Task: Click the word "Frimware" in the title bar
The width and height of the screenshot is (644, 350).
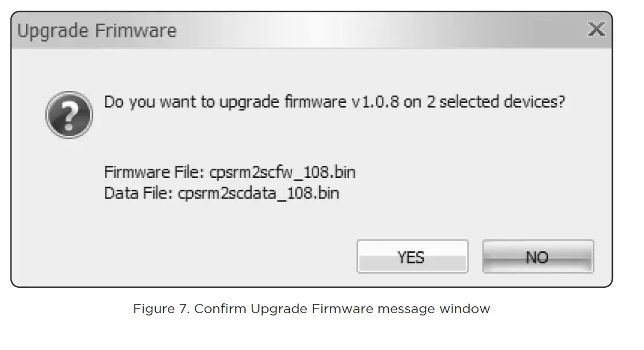Action: click(135, 31)
